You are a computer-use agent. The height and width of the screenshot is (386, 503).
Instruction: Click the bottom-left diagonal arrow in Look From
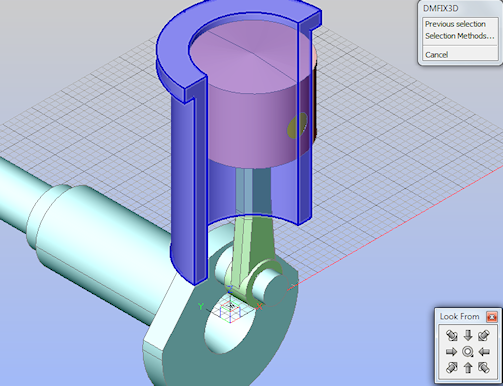click(x=452, y=368)
